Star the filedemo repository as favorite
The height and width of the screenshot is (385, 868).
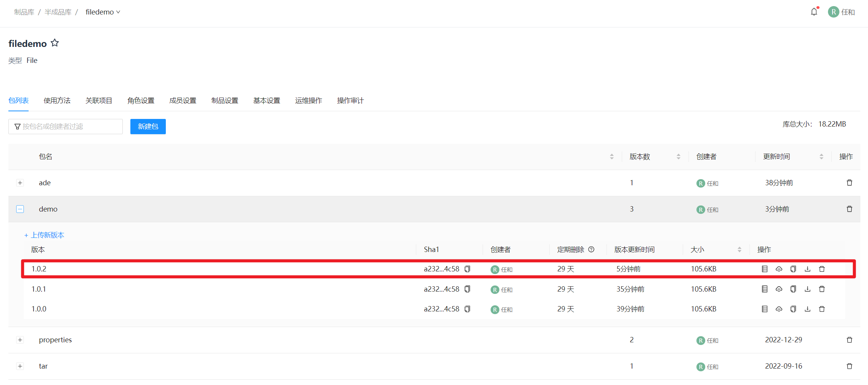click(55, 43)
